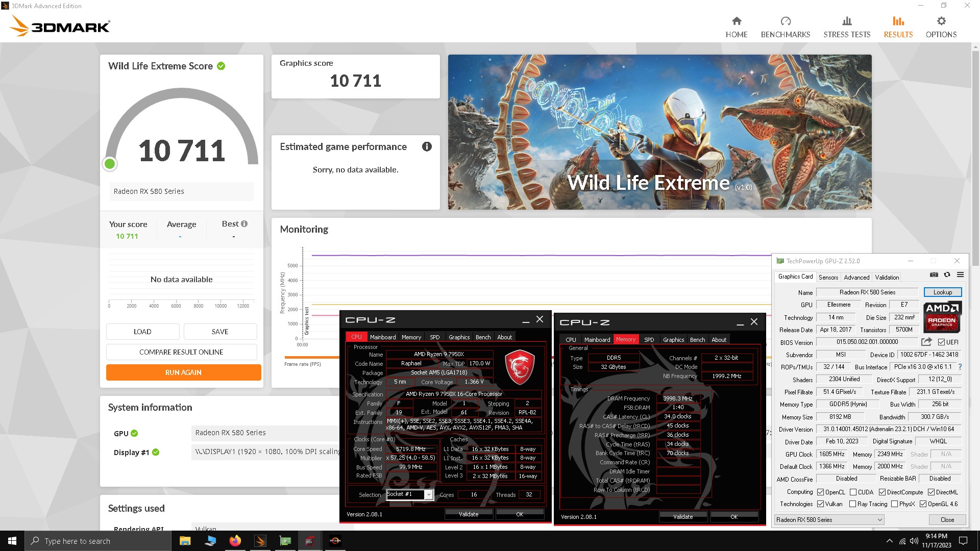Switch to the Advanced tab in GPU-Z

tap(856, 278)
